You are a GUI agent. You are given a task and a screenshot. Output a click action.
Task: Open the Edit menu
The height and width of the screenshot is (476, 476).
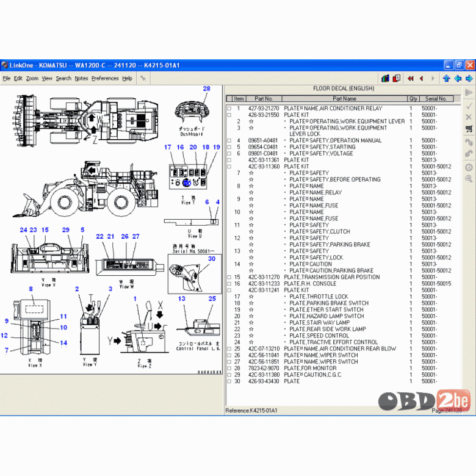(18, 78)
